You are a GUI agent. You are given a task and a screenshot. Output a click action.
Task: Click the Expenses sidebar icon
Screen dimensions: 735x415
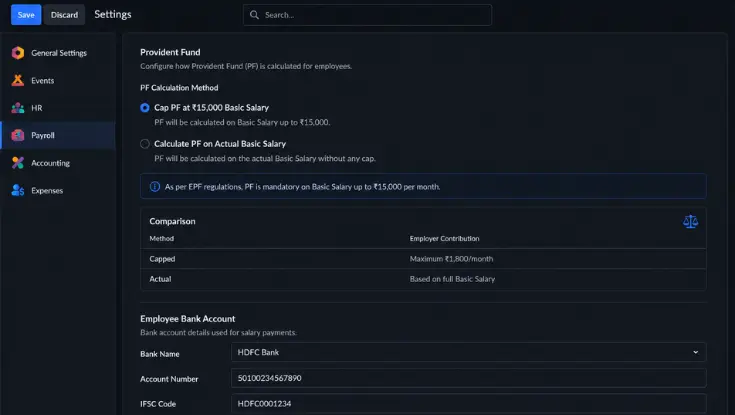coord(18,190)
